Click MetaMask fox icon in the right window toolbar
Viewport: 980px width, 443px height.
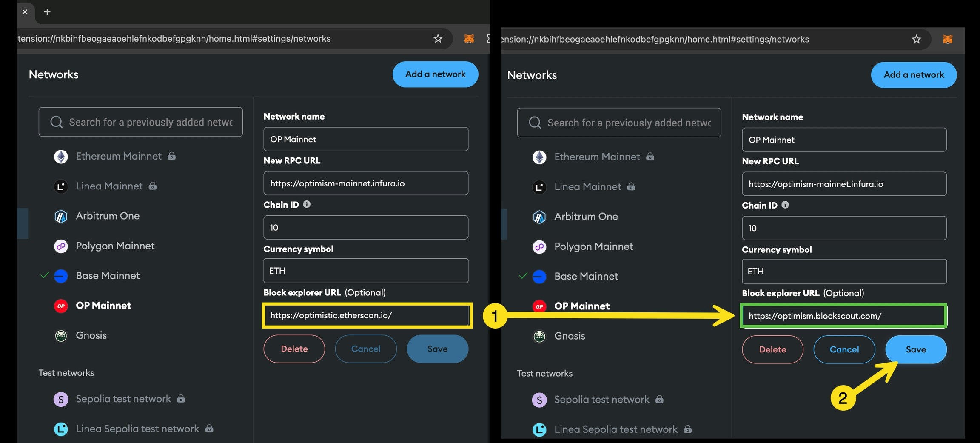click(x=947, y=39)
